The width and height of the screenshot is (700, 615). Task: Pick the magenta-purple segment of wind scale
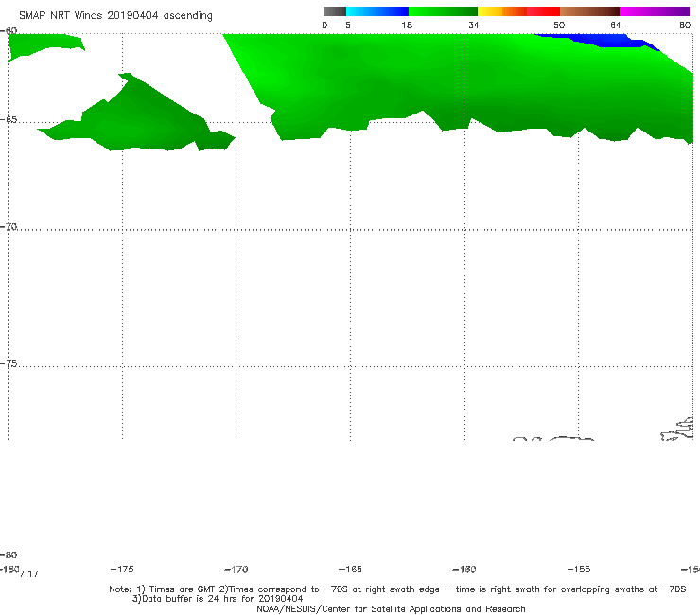[655, 11]
